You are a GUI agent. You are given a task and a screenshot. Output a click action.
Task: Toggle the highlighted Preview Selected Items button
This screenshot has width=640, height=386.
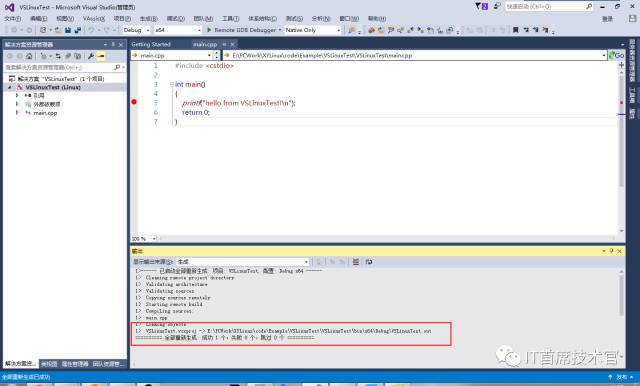coord(101,56)
